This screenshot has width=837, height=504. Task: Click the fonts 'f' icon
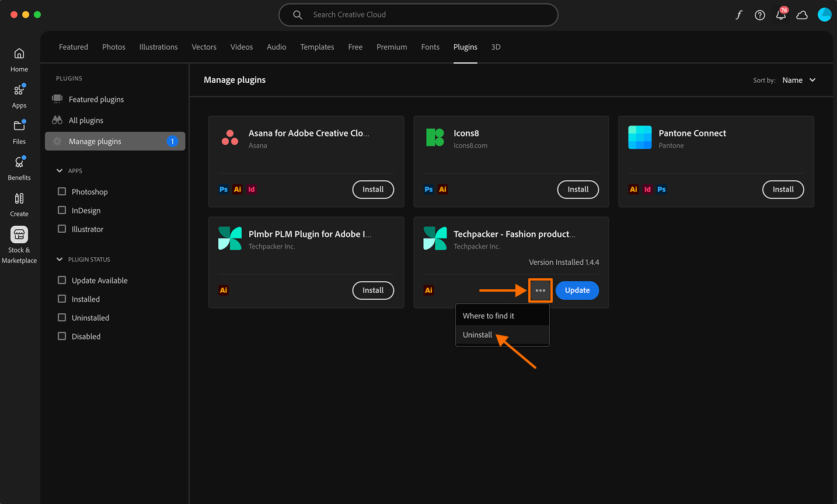click(738, 15)
